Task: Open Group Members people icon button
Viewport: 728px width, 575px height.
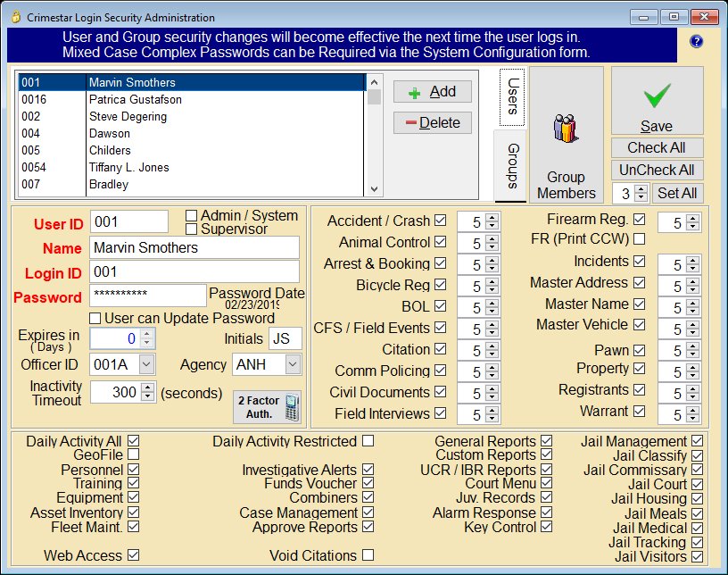Action: pos(566,135)
